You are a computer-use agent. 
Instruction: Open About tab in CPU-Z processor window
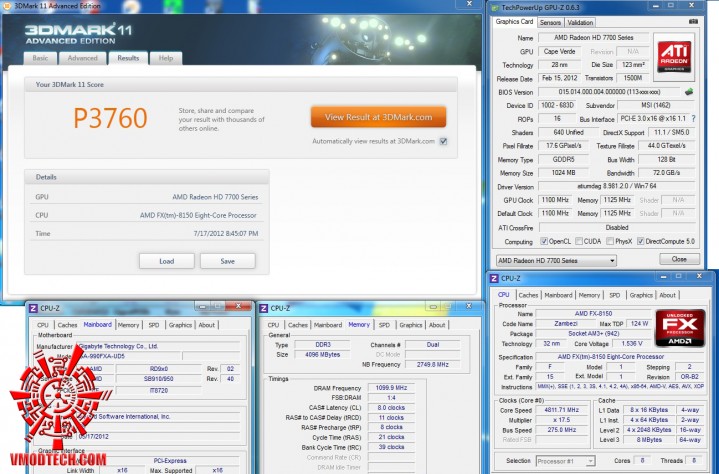click(668, 295)
